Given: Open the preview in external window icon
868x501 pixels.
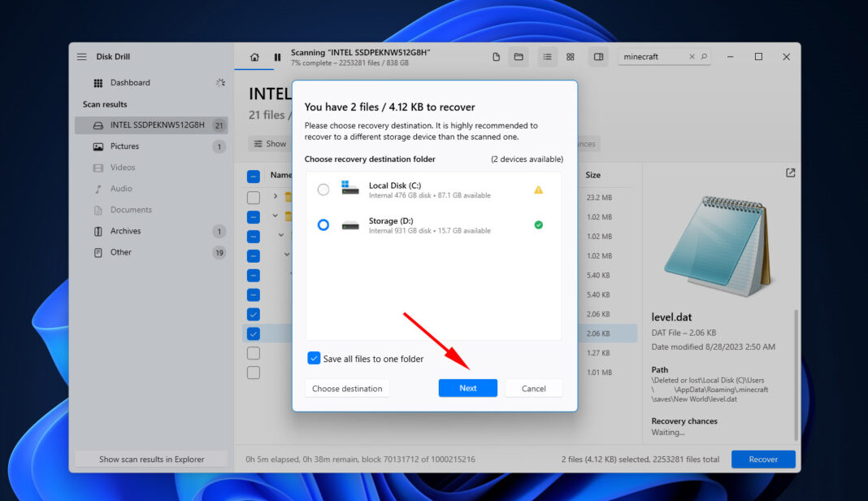Looking at the screenshot, I should [791, 173].
